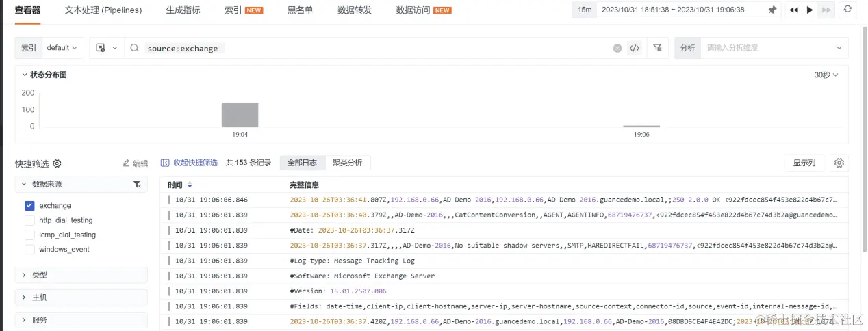Click the filter list icon beside the code icon
Image resolution: width=868 pixels, height=331 pixels.
[657, 48]
